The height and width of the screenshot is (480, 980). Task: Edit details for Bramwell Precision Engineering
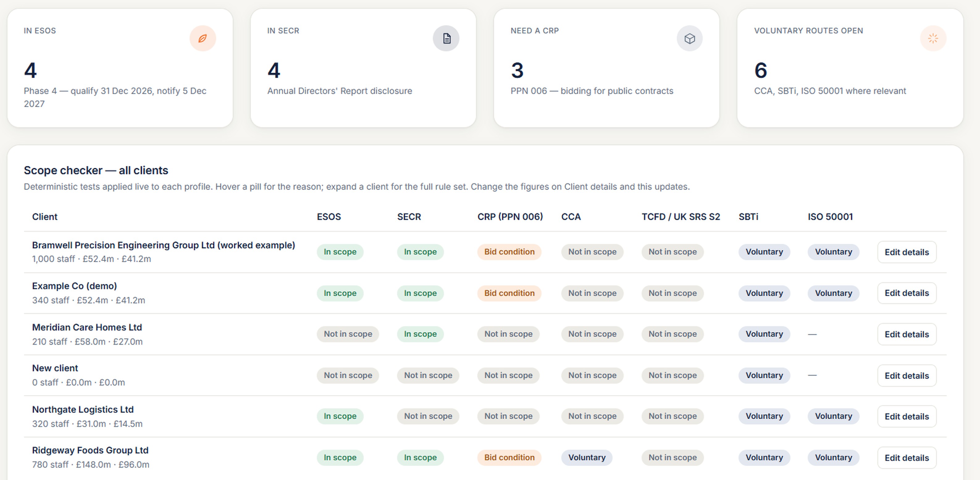907,252
